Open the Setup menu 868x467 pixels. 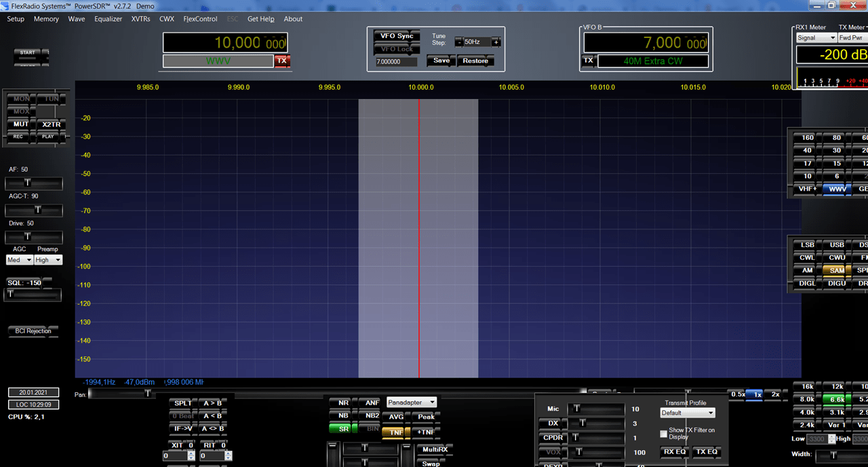(x=16, y=19)
